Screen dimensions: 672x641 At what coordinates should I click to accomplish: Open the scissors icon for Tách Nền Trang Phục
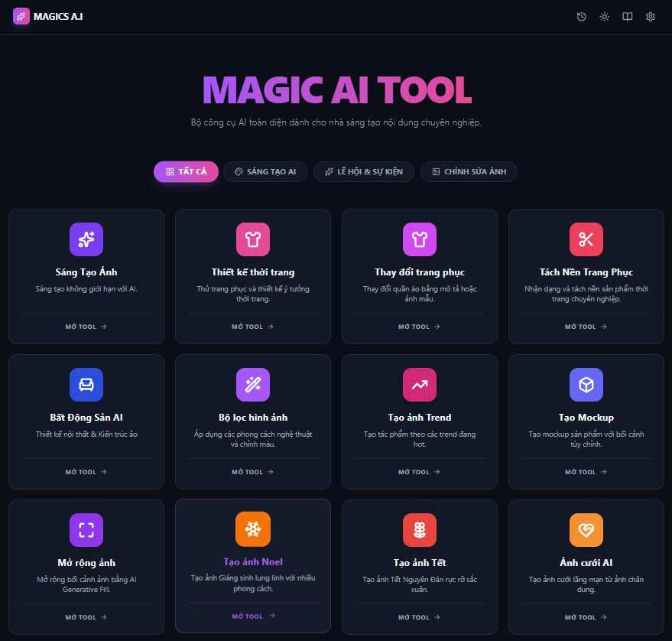[x=586, y=239]
